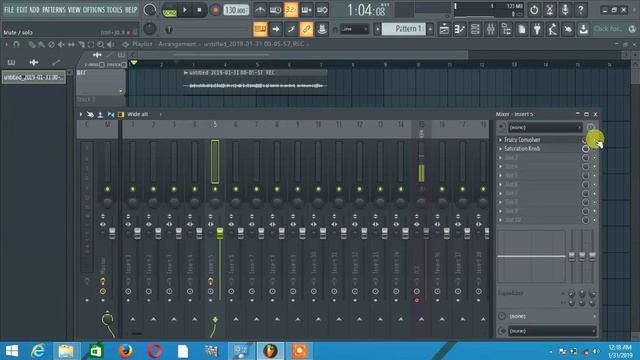Open the Channel rack view icon
This screenshot has height=360, width=640.
(475, 29)
